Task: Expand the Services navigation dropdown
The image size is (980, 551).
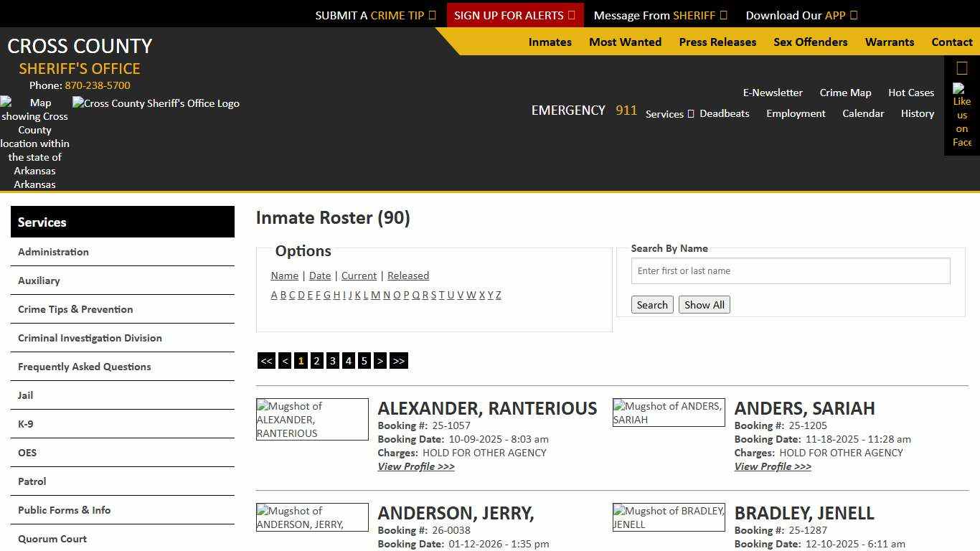Action: point(669,113)
